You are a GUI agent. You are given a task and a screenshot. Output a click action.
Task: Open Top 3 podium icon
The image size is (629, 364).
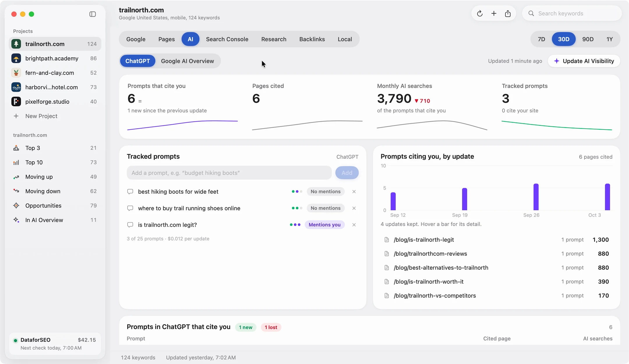pos(16,148)
